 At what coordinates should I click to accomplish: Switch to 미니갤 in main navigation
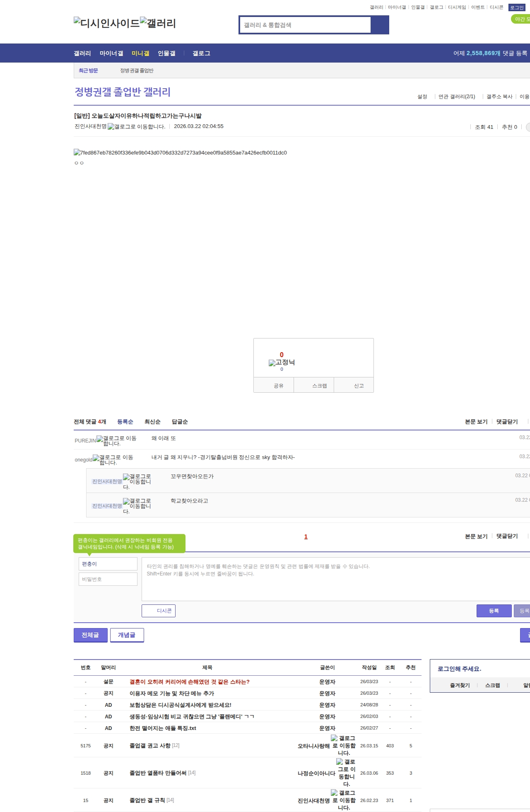pos(140,53)
